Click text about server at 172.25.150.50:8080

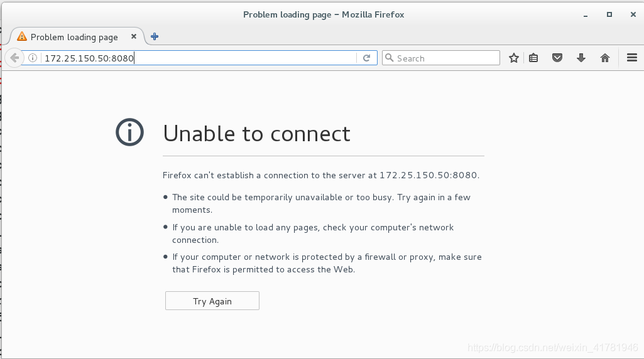tap(321, 175)
